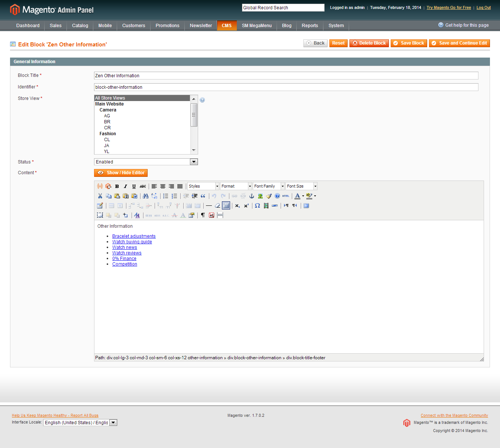Insert a horizontal rule line

click(209, 205)
